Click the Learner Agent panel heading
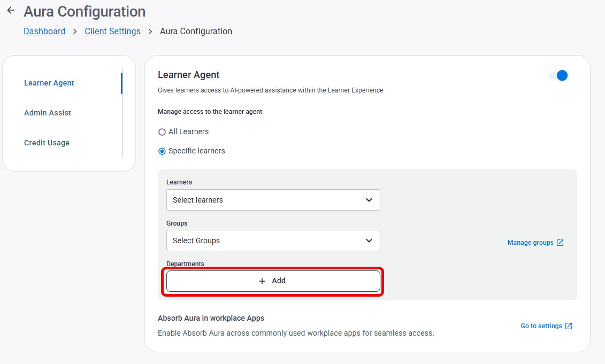Image resolution: width=605 pixels, height=364 pixels. (x=189, y=75)
